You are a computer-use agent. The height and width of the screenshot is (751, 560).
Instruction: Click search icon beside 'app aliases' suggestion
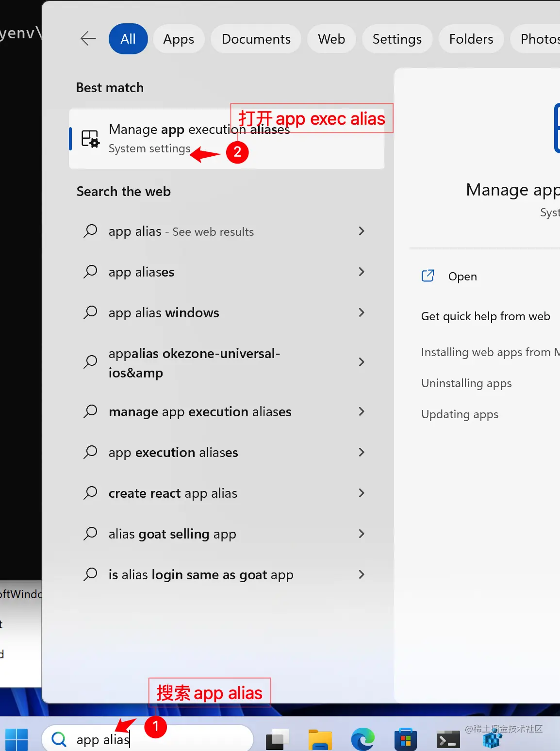click(x=90, y=272)
